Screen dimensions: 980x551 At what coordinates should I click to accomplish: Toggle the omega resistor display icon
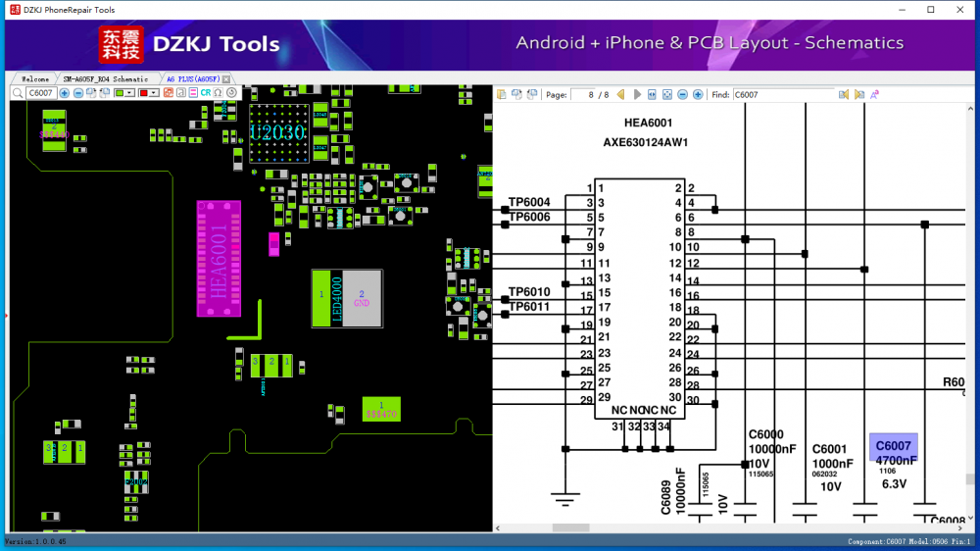(x=218, y=93)
